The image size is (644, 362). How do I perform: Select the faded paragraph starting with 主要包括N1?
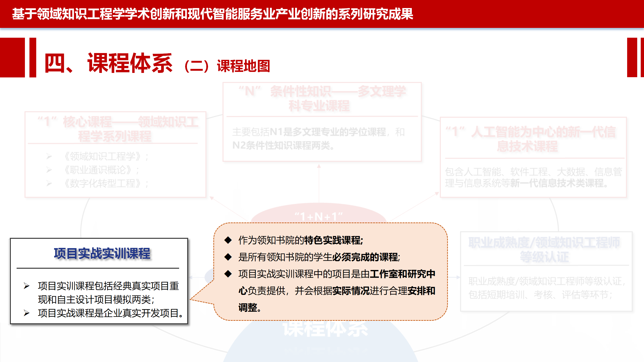click(318, 139)
